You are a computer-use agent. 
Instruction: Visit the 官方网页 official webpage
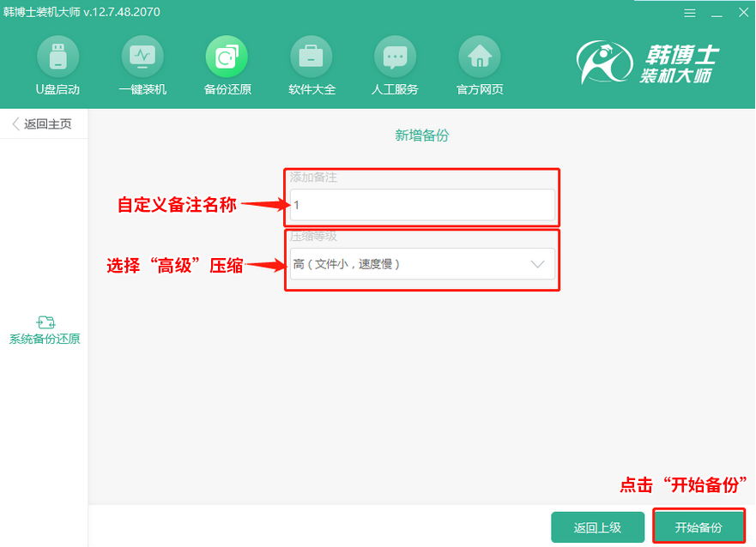tap(480, 64)
